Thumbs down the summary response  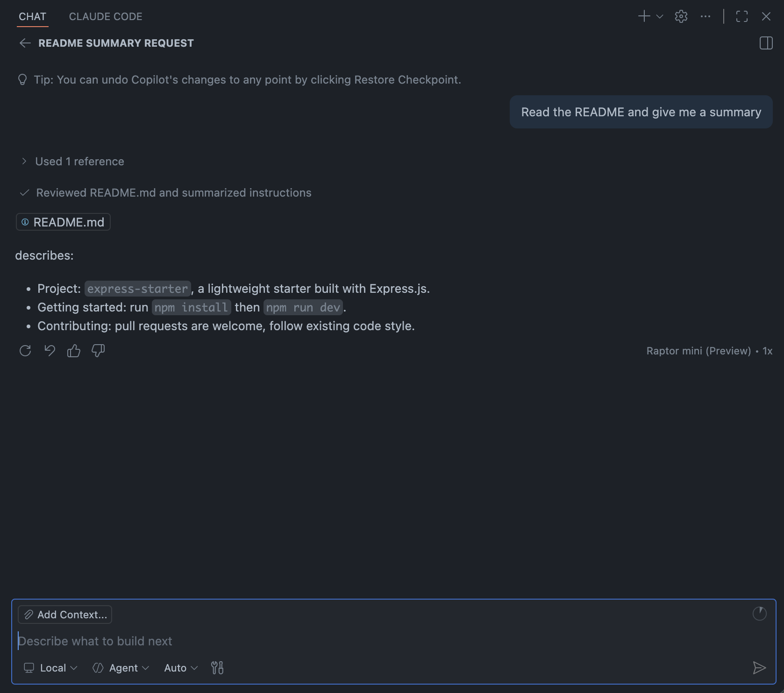(x=98, y=351)
